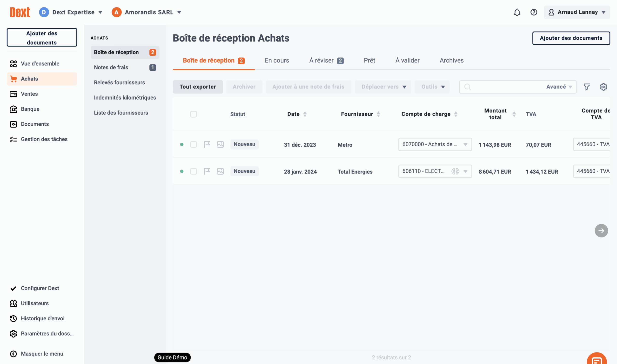
Task: Open table settings gear icon
Action: (603, 87)
